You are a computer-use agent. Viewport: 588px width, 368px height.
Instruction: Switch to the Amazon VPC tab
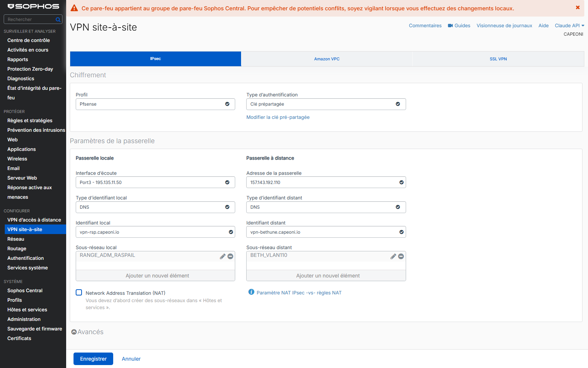327,59
